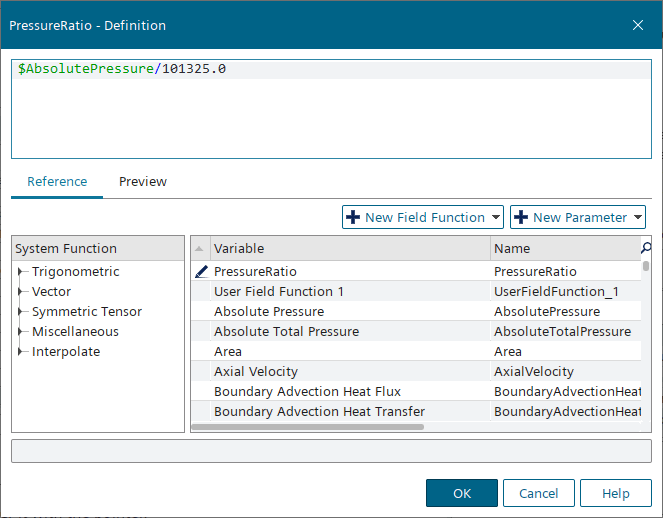Expand the Vector function group
The height and width of the screenshot is (518, 663).
point(21,292)
